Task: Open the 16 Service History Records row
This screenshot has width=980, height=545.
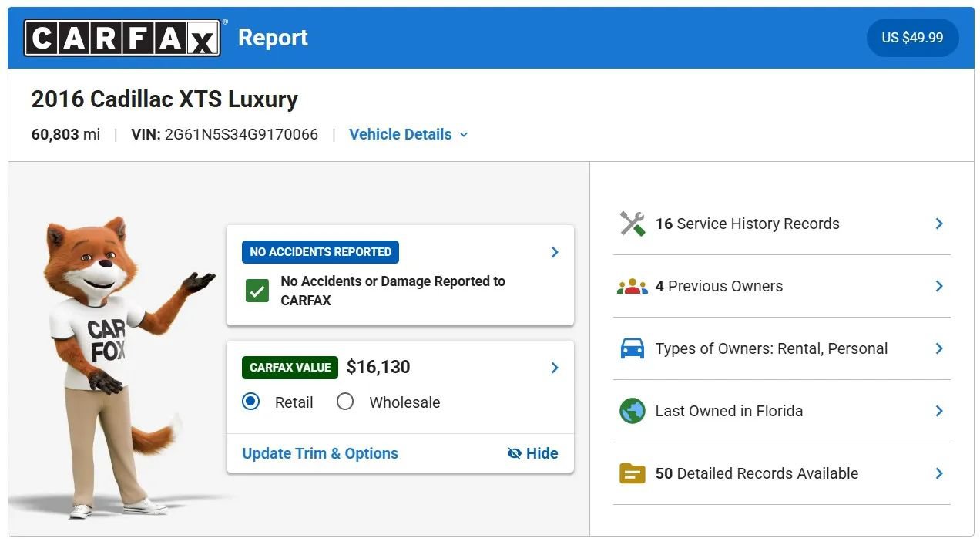Action: (782, 224)
